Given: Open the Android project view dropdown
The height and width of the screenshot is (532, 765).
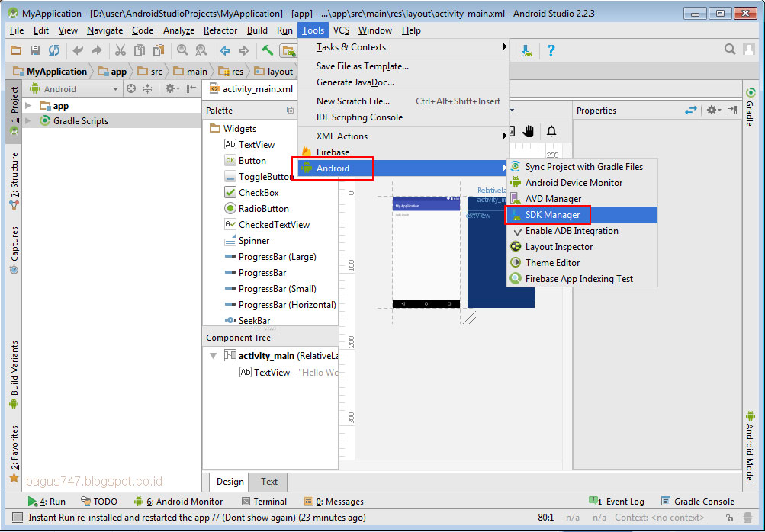Looking at the screenshot, I should click(x=75, y=88).
